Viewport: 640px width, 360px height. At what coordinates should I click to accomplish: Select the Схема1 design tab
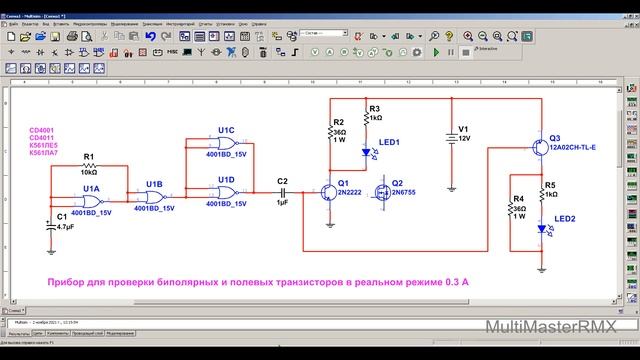pyautogui.click(x=14, y=311)
